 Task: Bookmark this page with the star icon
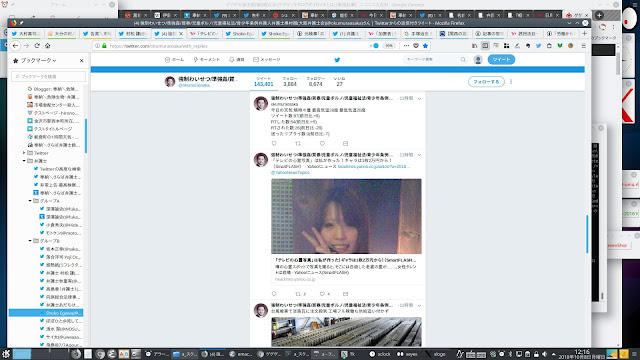pos(425,46)
